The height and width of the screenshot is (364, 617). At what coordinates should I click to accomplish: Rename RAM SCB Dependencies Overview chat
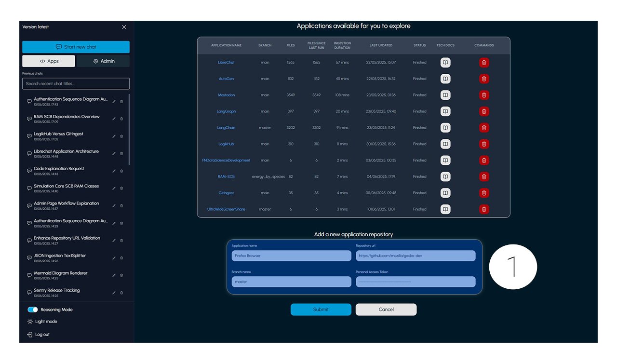(114, 119)
